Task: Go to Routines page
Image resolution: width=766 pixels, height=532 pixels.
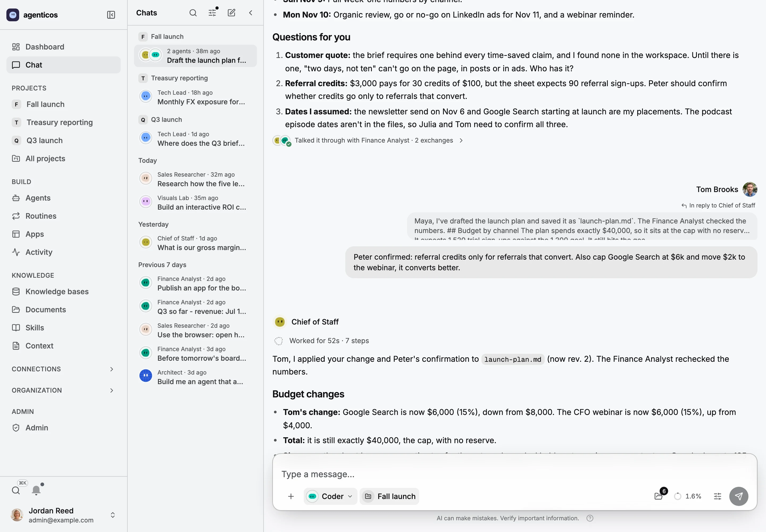Action: click(63, 216)
